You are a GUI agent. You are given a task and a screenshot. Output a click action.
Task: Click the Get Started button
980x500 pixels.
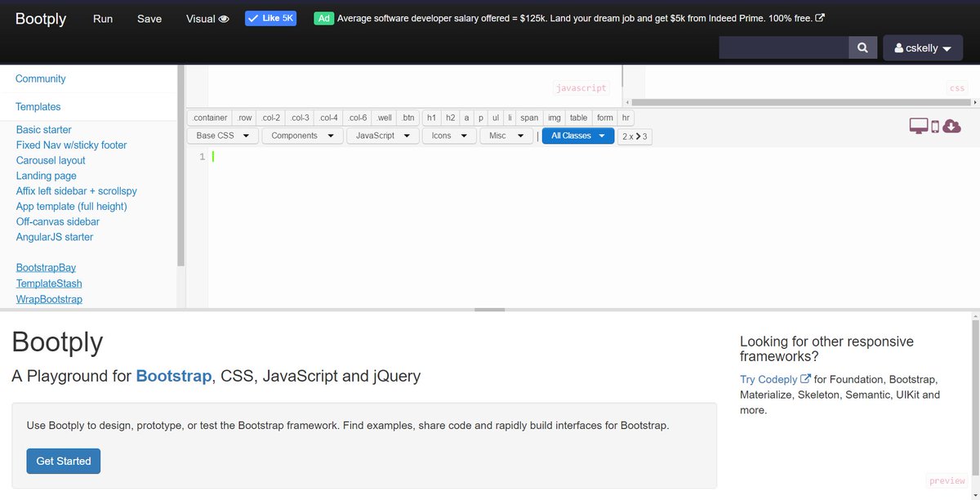(64, 461)
